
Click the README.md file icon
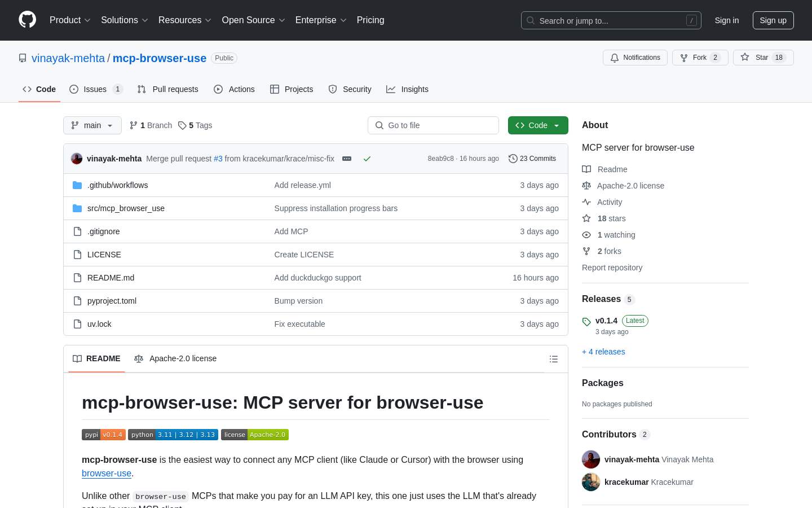[x=77, y=278]
